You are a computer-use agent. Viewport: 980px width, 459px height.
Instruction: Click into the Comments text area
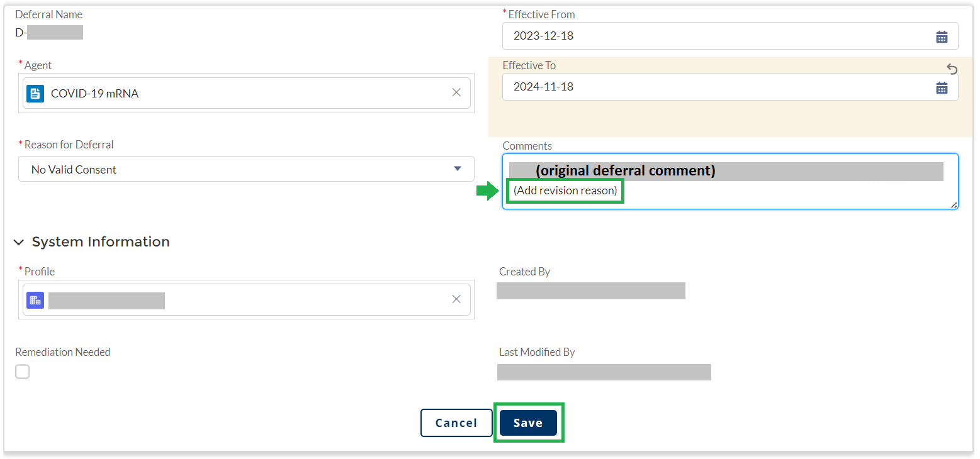click(x=730, y=181)
